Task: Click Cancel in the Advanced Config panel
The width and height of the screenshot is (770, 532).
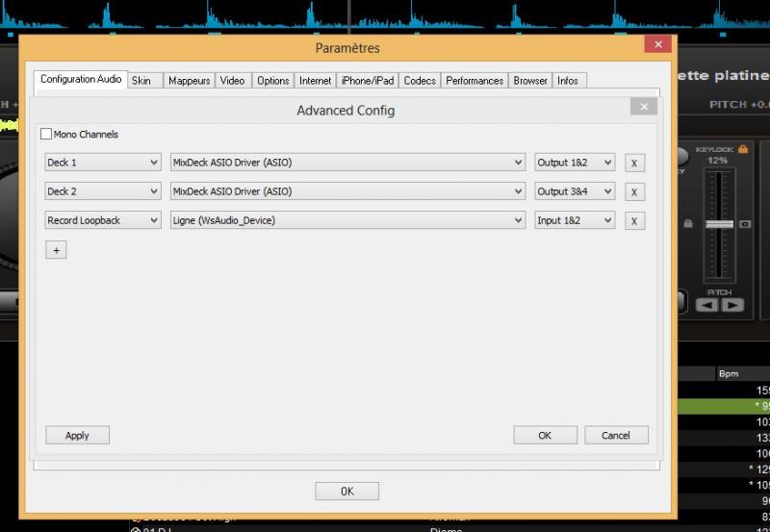Action: (616, 436)
